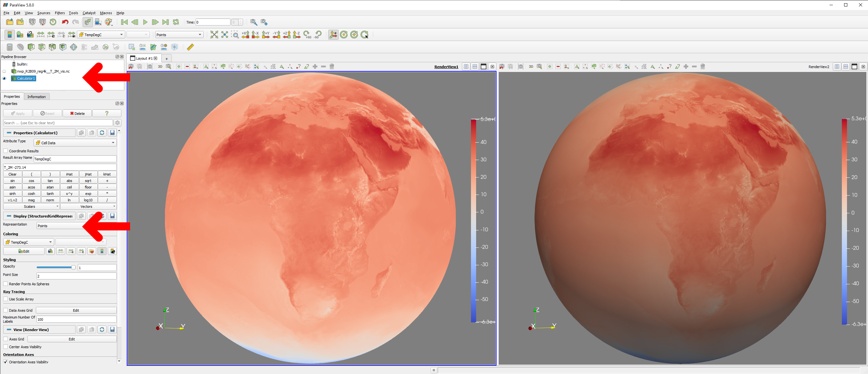The image size is (868, 374).
Task: Click the Opacity slider
Action: coord(56,268)
